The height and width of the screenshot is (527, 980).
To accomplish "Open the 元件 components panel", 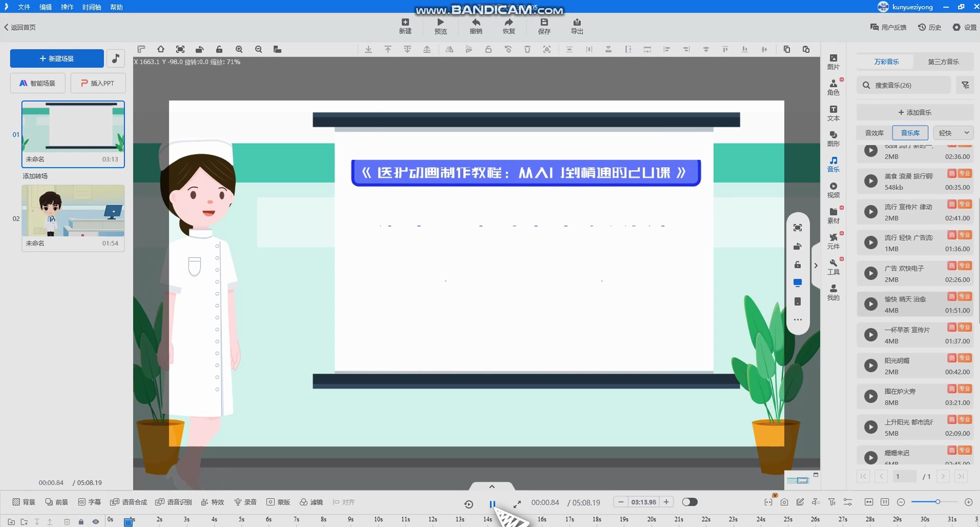I will (834, 241).
